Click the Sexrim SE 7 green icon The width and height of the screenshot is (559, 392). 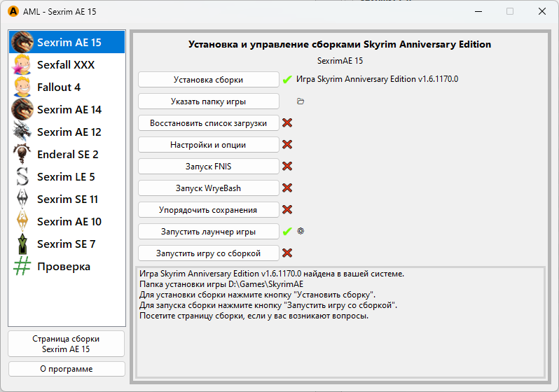point(22,244)
